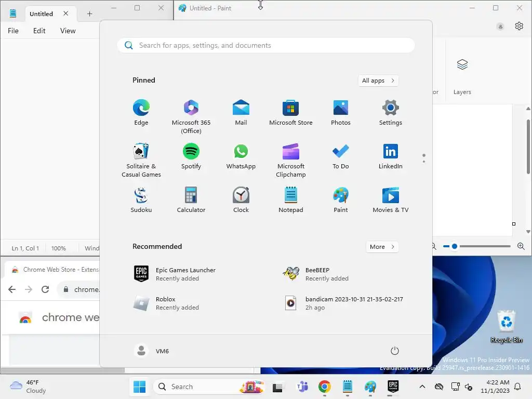Open the VM6 user account menu
532x399 pixels.
pyautogui.click(x=151, y=351)
